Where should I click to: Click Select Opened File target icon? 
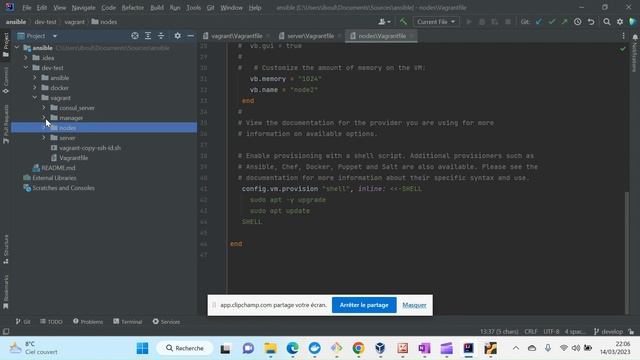pos(135,36)
